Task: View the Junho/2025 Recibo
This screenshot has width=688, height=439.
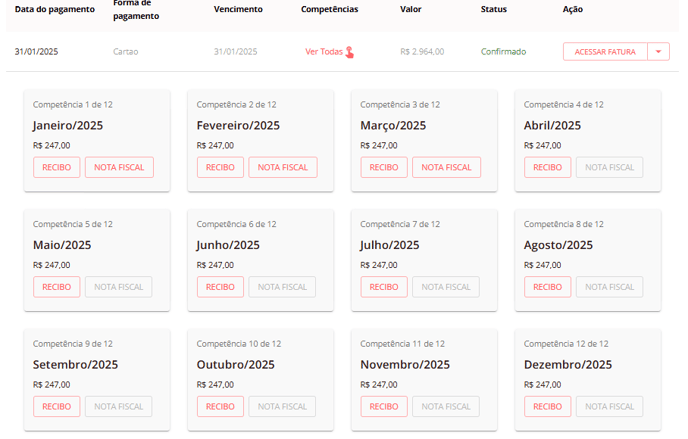Action: click(220, 287)
